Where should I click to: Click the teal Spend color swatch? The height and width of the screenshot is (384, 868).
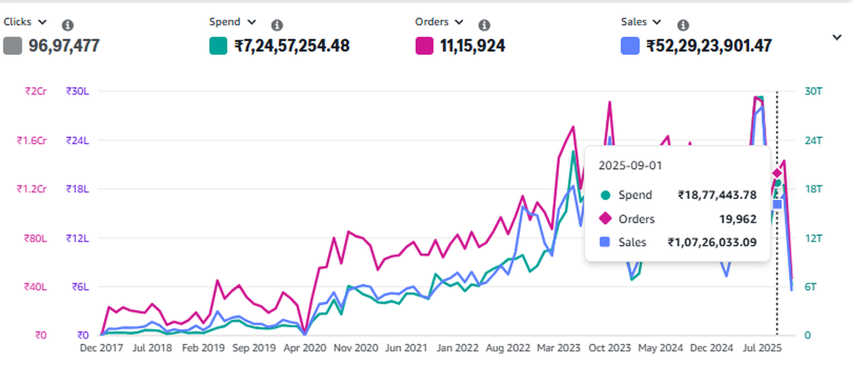pyautogui.click(x=218, y=46)
